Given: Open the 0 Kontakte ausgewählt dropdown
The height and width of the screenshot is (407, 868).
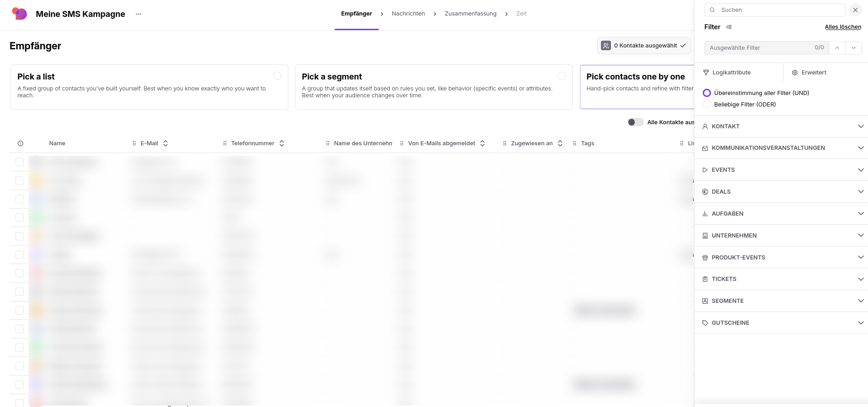Looking at the screenshot, I should tap(644, 46).
